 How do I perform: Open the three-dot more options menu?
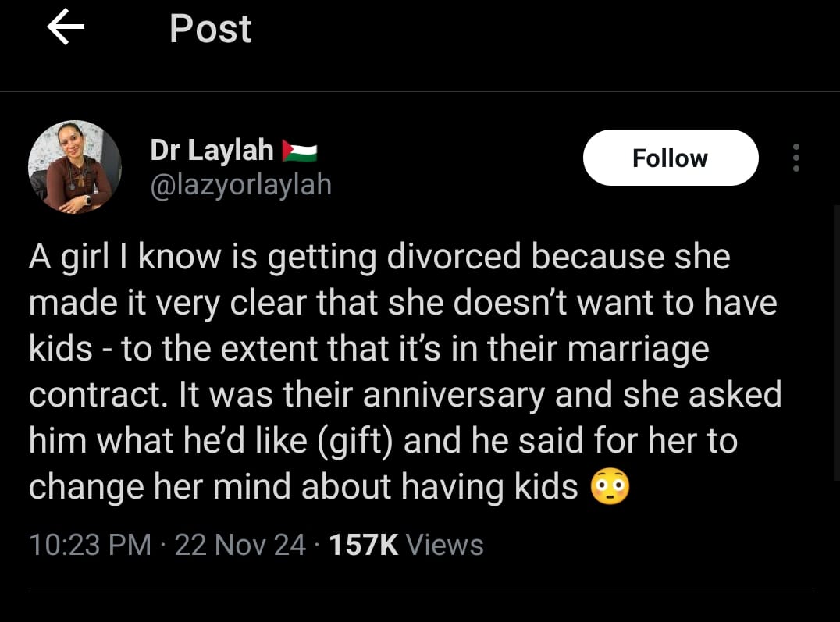point(796,158)
